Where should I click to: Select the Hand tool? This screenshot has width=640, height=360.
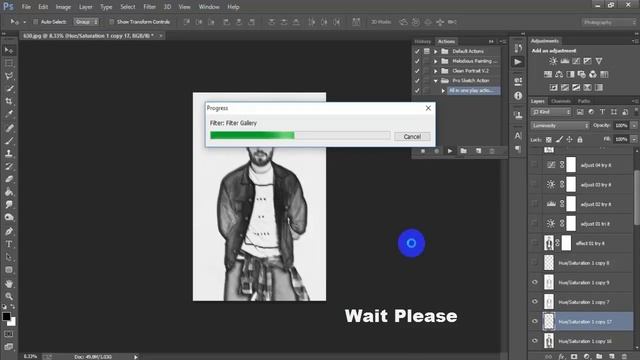(9, 283)
